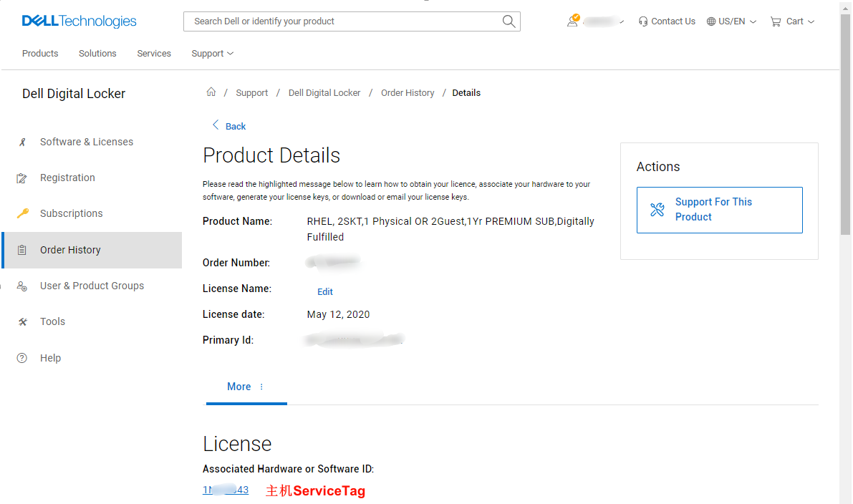The height and width of the screenshot is (504, 853).
Task: Select the Registration icon in the sidebar
Action: tap(24, 178)
